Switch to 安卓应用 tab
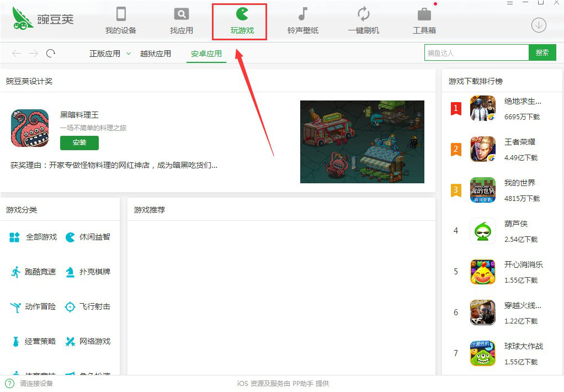 (206, 54)
